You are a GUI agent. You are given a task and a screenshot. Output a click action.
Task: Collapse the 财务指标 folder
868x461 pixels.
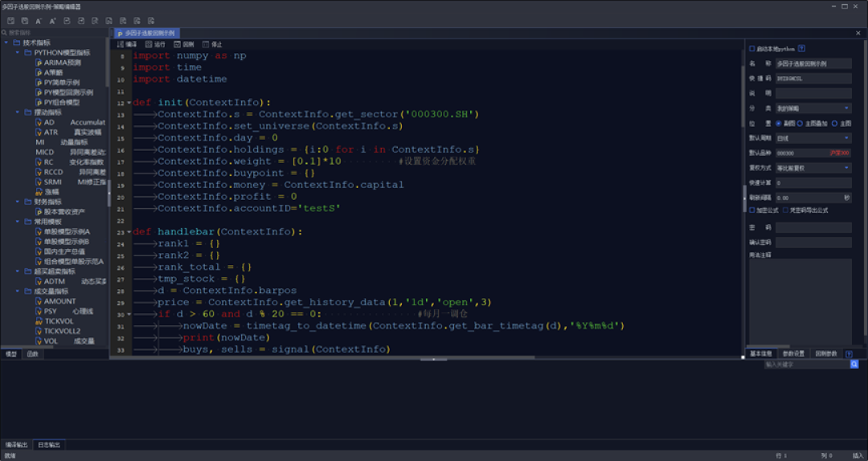click(x=17, y=202)
